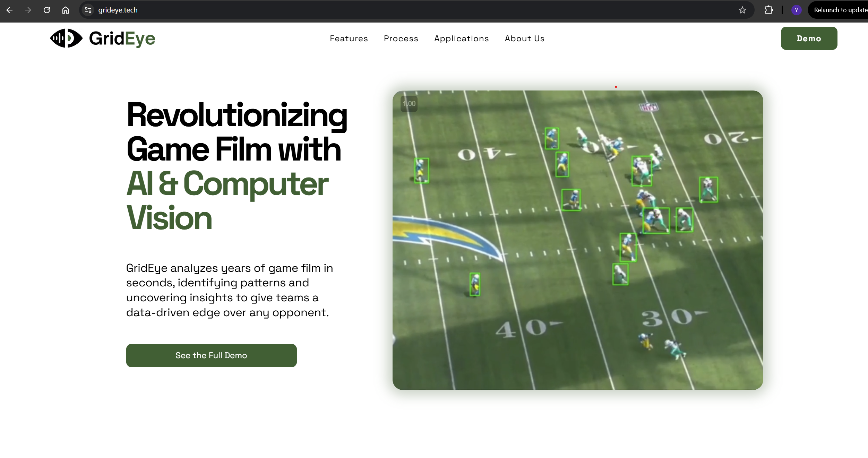Click the 1.00 speed badge on video
868x458 pixels.
pyautogui.click(x=409, y=104)
